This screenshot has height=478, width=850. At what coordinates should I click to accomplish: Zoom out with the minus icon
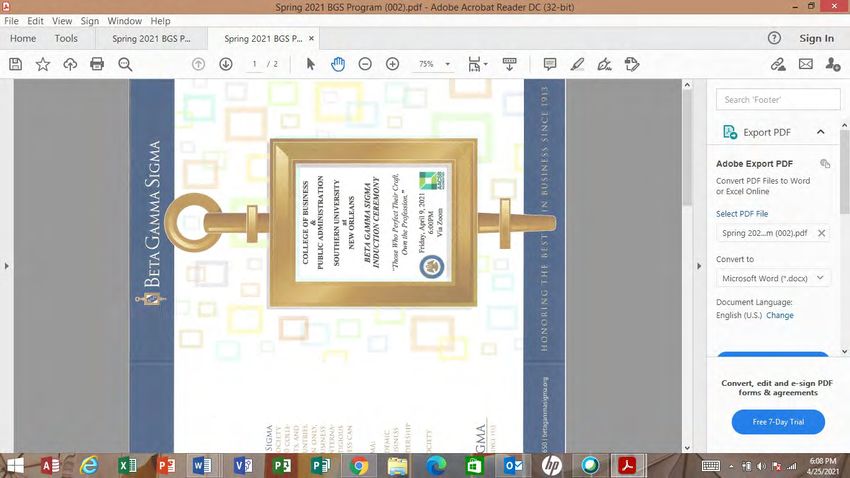365,64
